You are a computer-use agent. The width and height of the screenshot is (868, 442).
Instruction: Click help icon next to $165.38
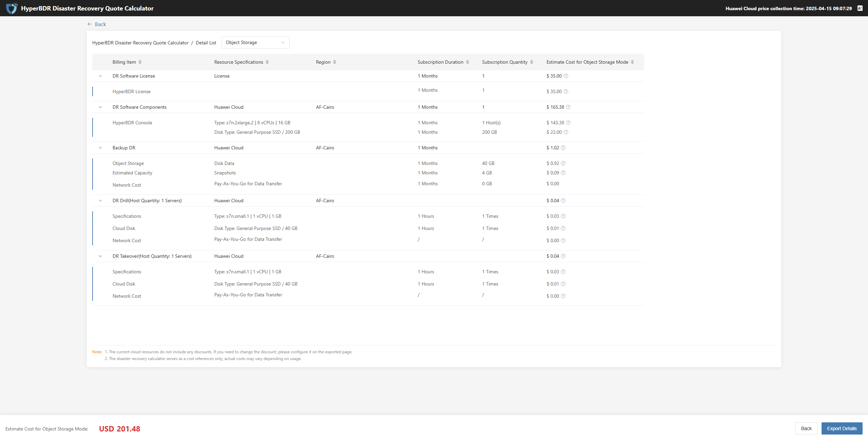568,107
